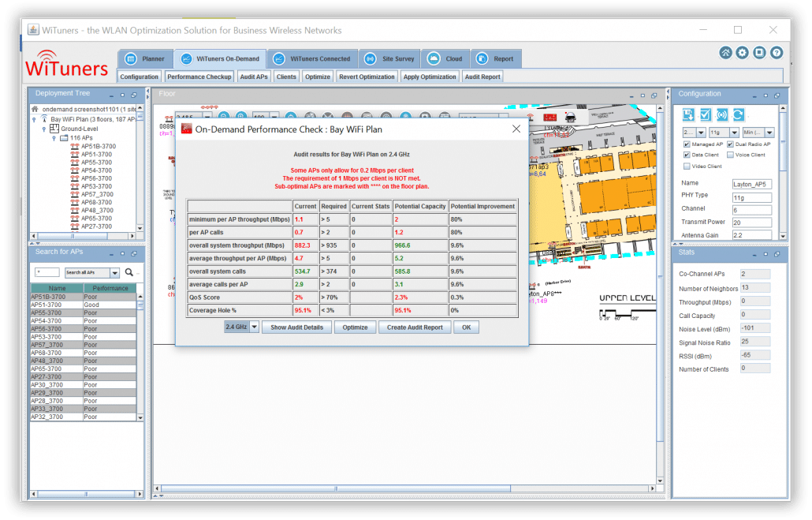Click the Apply Optimization sub-tab
Screen dimensions: 812x520
[x=430, y=77]
